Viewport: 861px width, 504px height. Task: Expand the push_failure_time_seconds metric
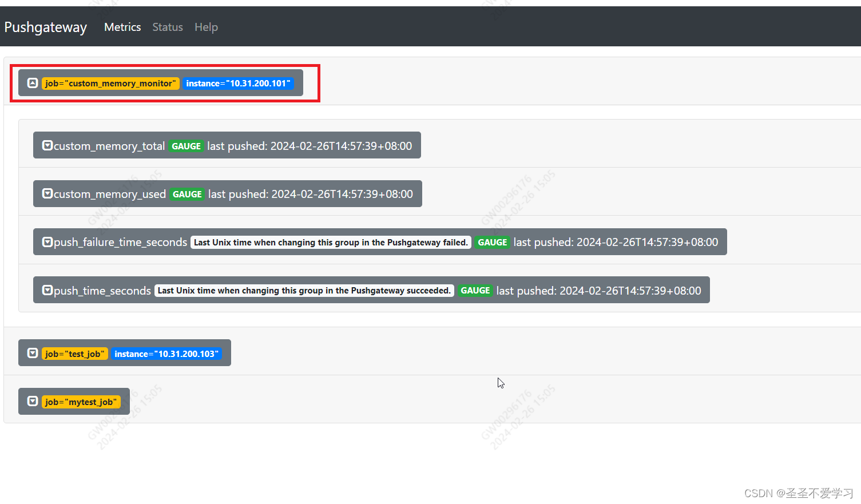pos(47,242)
